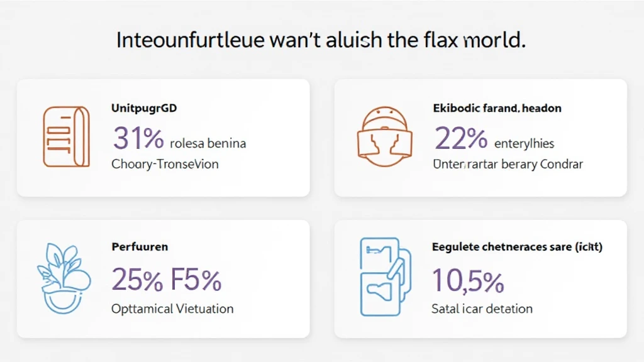Click the blue mug device icon
The width and height of the screenshot is (644, 362).
pos(384,277)
